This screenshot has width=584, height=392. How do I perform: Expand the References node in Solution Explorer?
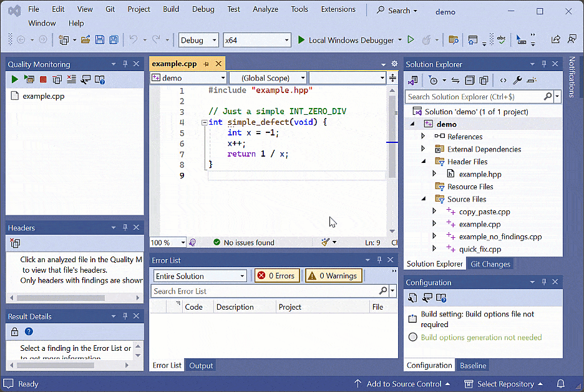pyautogui.click(x=423, y=137)
